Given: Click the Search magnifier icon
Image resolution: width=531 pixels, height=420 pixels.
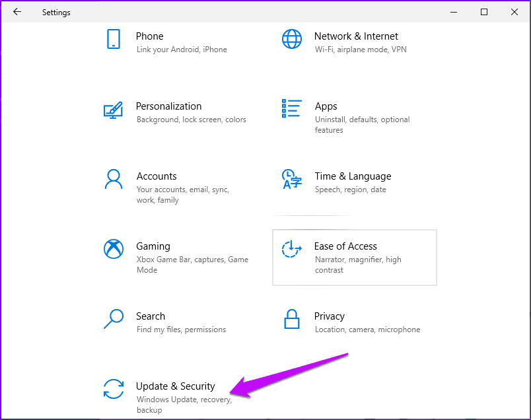Looking at the screenshot, I should click(114, 319).
